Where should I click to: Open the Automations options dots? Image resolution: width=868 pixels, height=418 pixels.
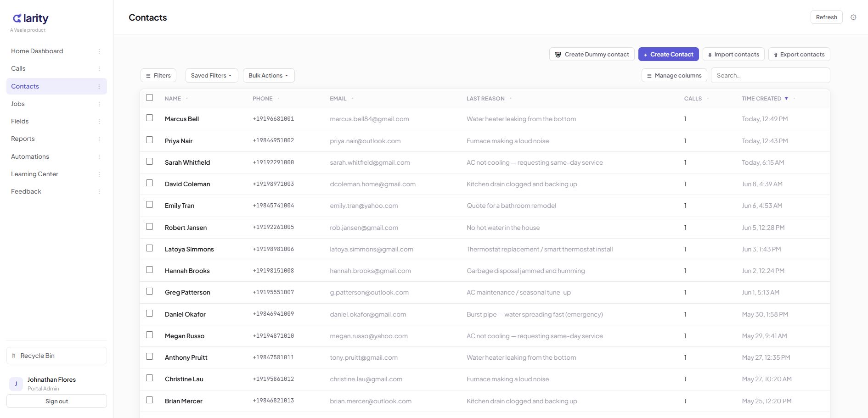pyautogui.click(x=99, y=157)
